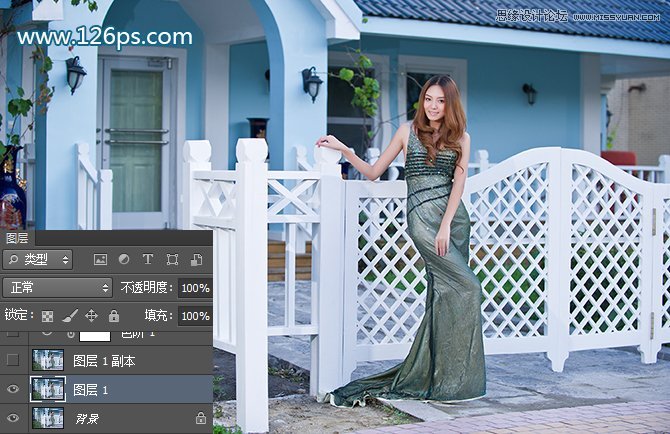Open the 类型 filter dropdown
The width and height of the screenshot is (670, 434).
[38, 260]
